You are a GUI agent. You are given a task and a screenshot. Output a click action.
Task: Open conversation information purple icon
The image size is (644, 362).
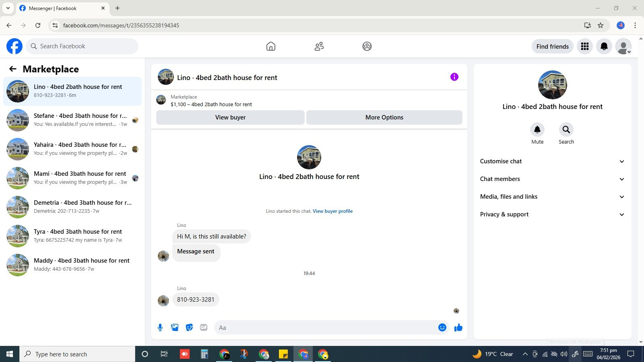pyautogui.click(x=454, y=77)
